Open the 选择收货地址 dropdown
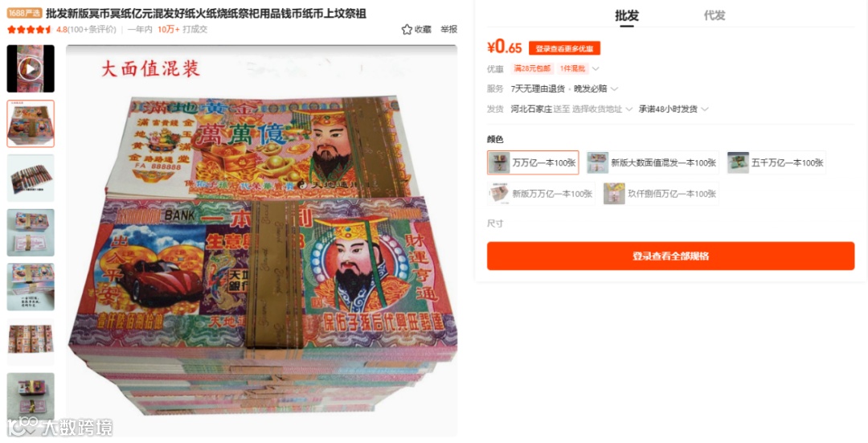The width and height of the screenshot is (868, 443). (602, 109)
